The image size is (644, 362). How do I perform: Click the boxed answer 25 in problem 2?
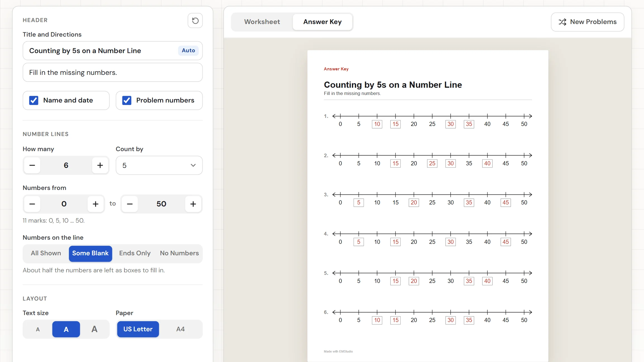click(432, 163)
